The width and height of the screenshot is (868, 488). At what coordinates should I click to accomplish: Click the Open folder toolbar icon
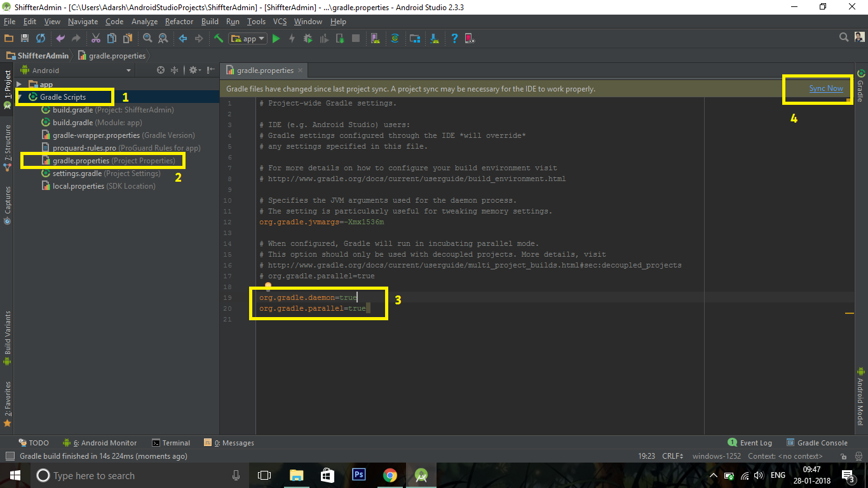click(9, 39)
